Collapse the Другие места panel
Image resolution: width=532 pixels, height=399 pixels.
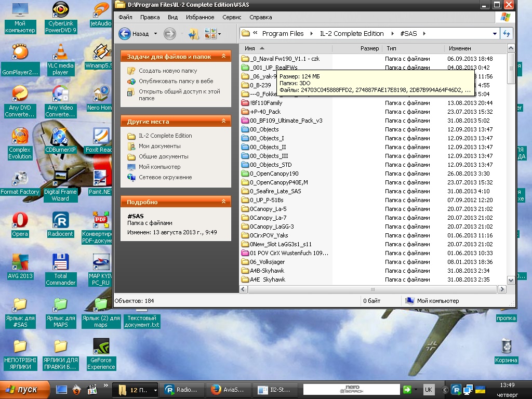(223, 121)
